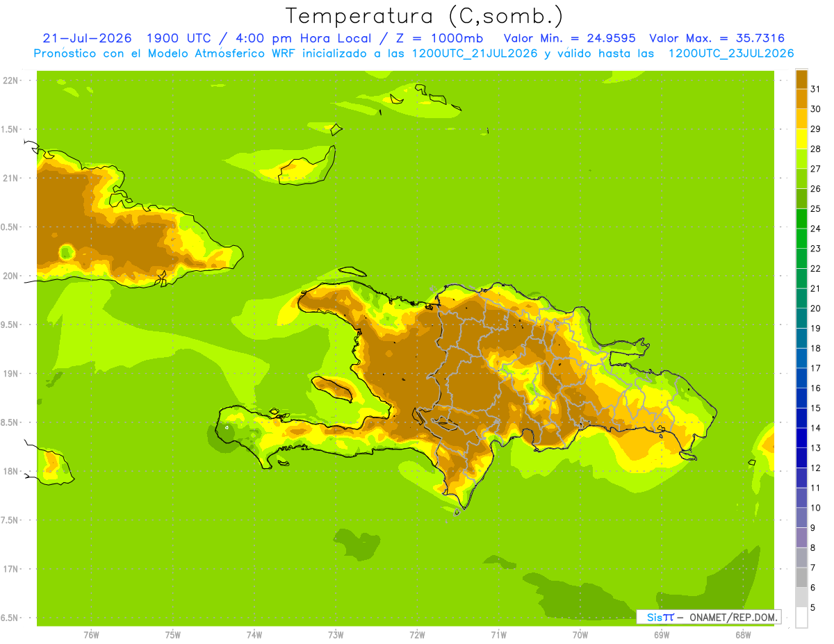The height and width of the screenshot is (644, 834).
Task: Click the '18N' latitude label
Action: tap(10, 471)
